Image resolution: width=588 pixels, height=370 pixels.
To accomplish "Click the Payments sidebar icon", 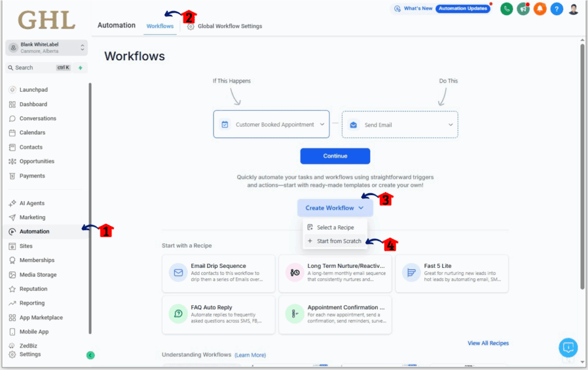I will pos(13,176).
